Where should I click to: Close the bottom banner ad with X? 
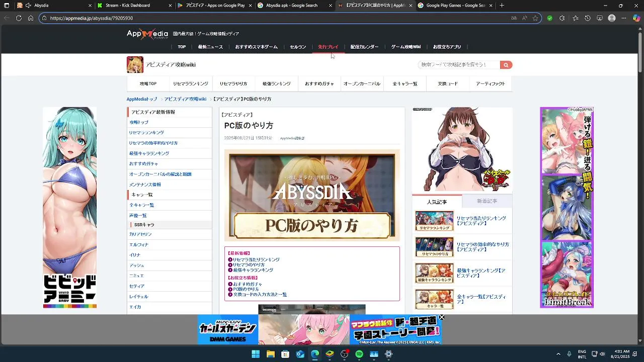[441, 317]
